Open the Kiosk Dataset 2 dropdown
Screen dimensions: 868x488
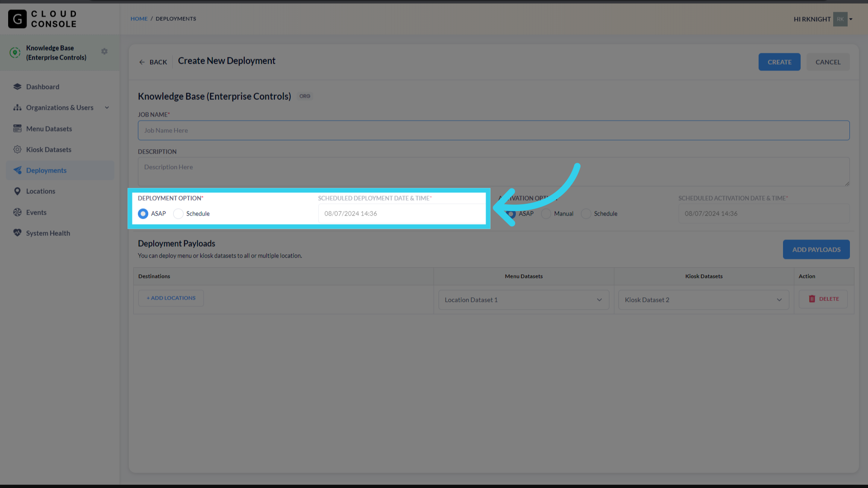click(703, 300)
